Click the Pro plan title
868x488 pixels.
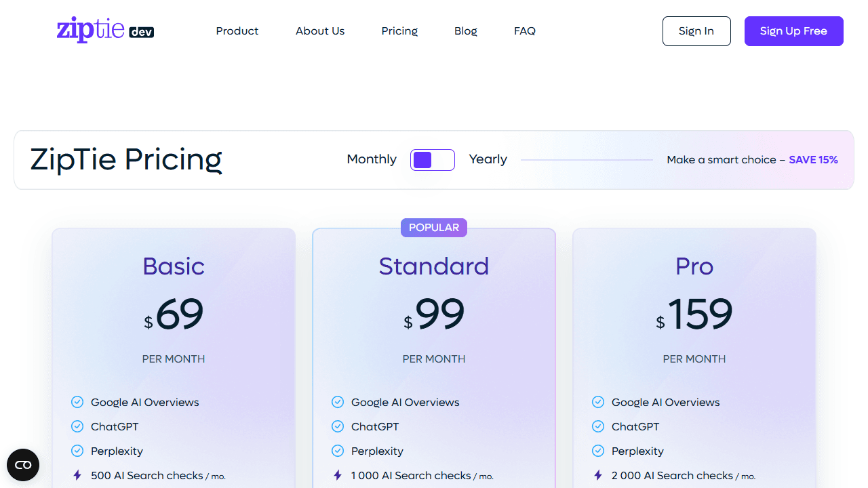coord(694,266)
